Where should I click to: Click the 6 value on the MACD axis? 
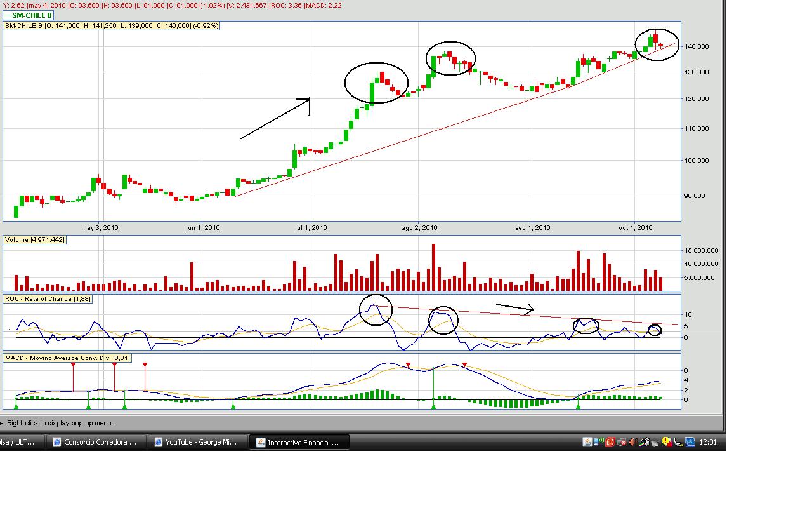coord(686,370)
